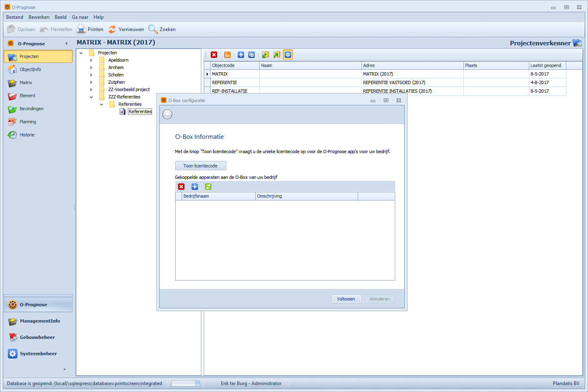Select Bevindingen in the sidebar
This screenshot has height=392, width=588.
point(31,109)
